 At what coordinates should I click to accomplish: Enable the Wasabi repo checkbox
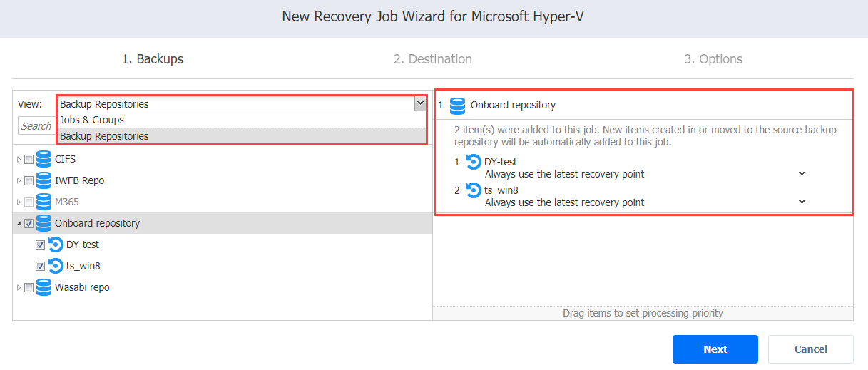coord(29,287)
